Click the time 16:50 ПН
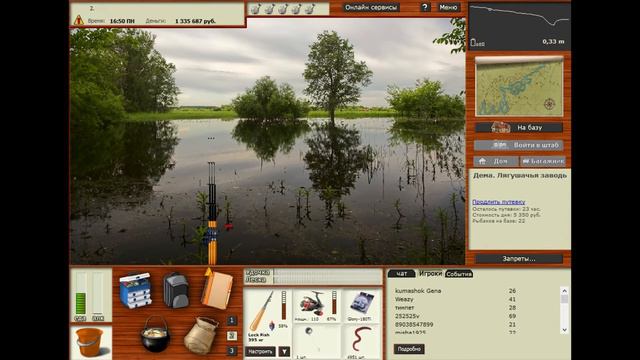This screenshot has width=640, height=360. coord(122,21)
